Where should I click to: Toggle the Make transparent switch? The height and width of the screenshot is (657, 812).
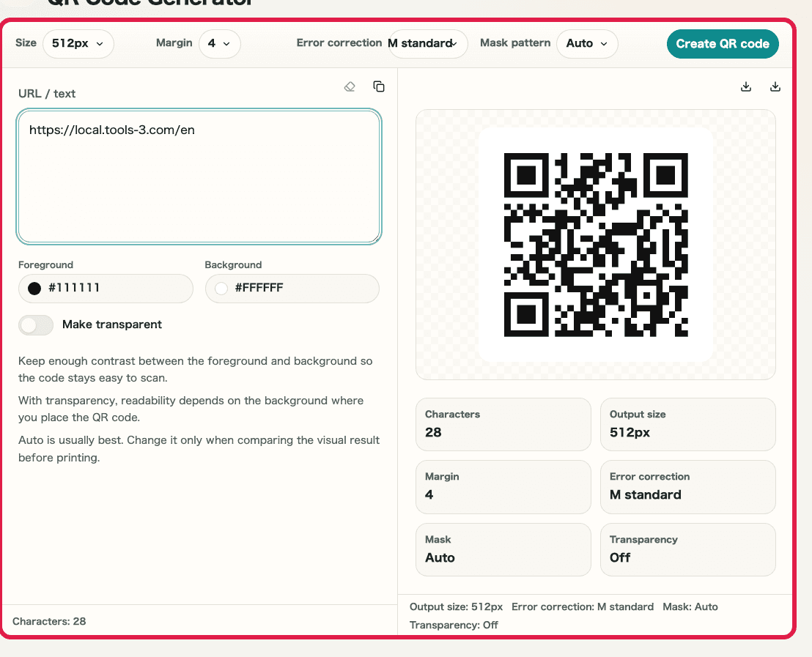(36, 325)
